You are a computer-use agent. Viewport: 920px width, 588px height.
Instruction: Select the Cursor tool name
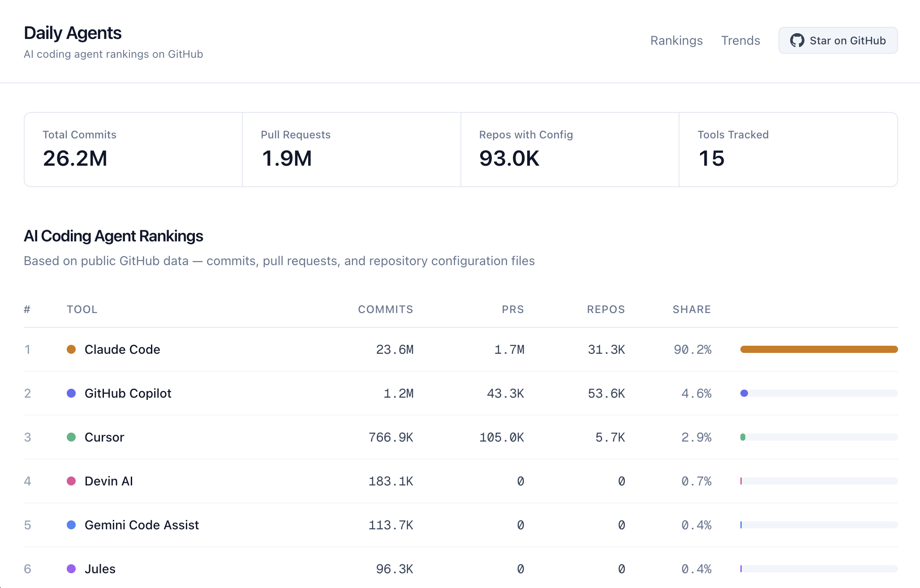tap(104, 437)
